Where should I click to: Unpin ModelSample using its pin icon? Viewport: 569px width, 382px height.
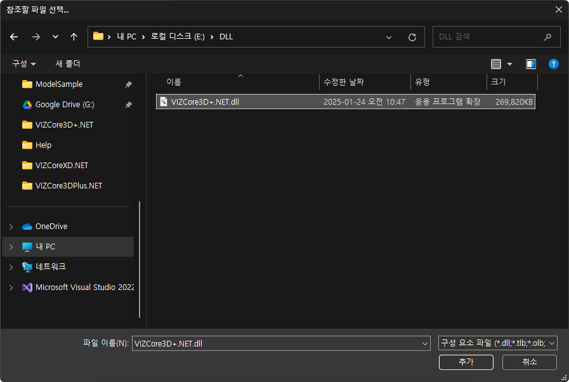128,84
